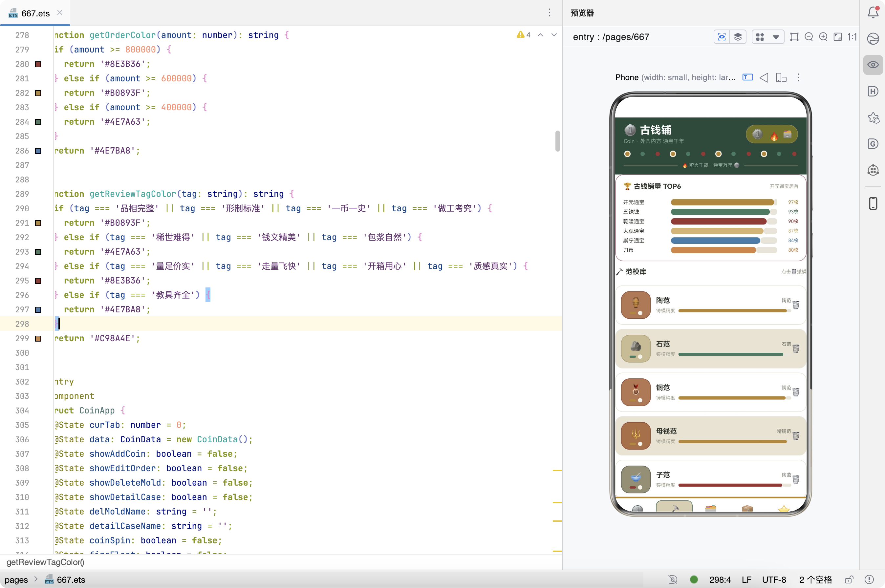Screen dimensions: 885x588
Task: Toggle the Previewer eye panel in right sidebar
Action: (873, 65)
